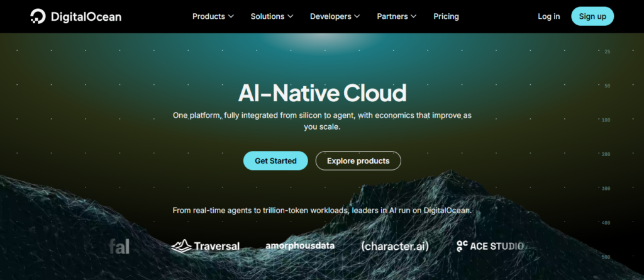Click the Get Started button
This screenshot has width=644, height=280.
[275, 160]
